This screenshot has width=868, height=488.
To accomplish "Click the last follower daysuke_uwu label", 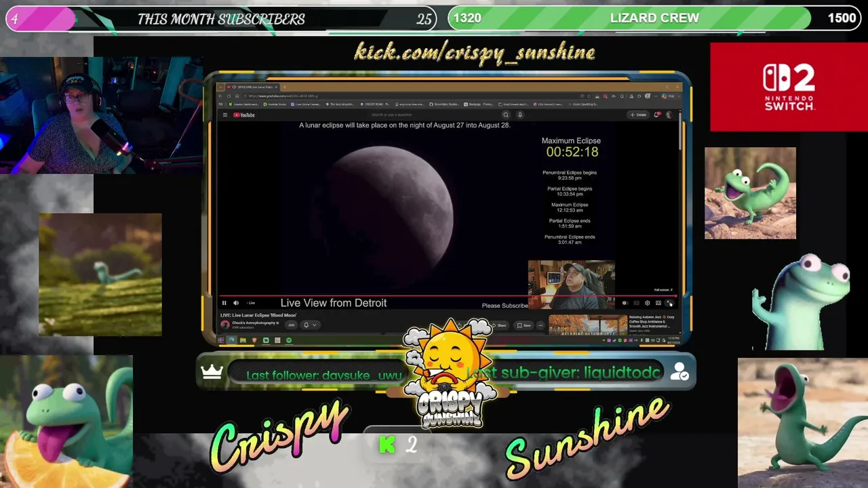I will 324,375.
